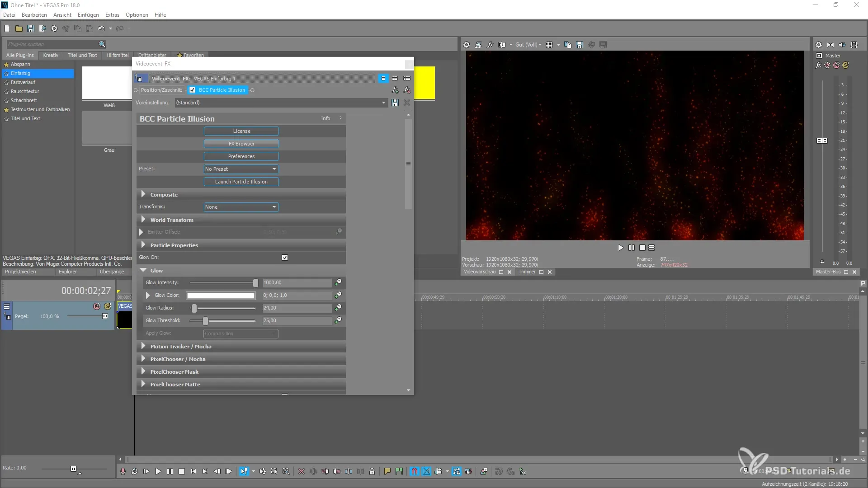Open video preview settings gear icon
Viewport: 868px width, 488px height.
point(467,45)
